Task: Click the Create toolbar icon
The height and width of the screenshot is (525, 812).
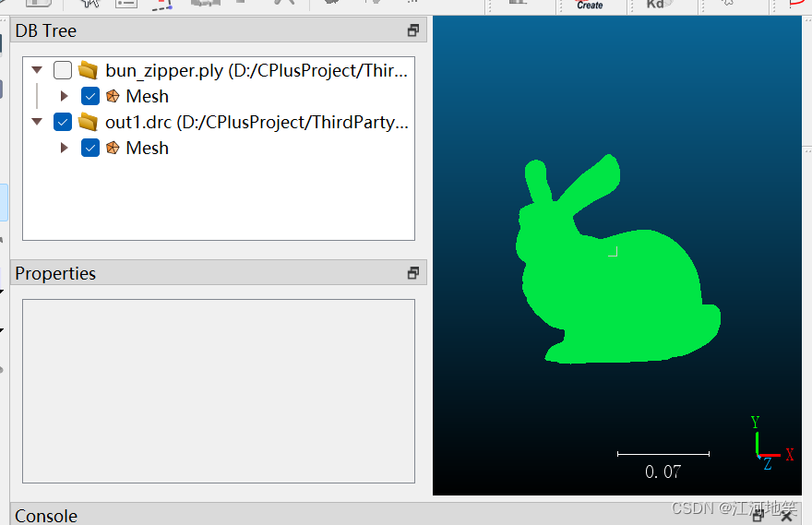Action: pyautogui.click(x=590, y=6)
